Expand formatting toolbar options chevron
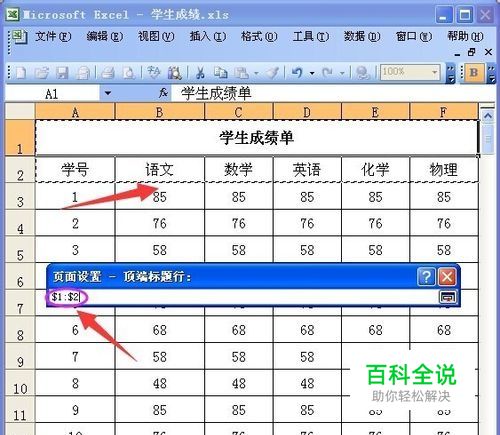500x435 pixels. click(492, 73)
